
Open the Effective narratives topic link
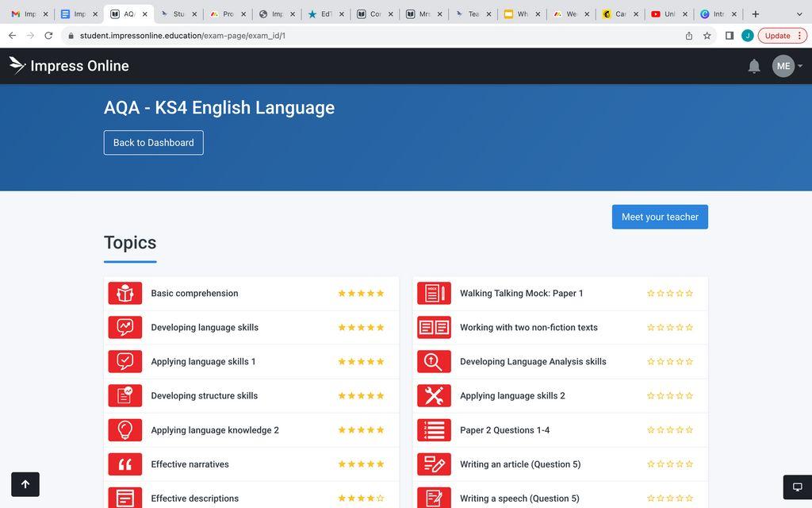(190, 464)
